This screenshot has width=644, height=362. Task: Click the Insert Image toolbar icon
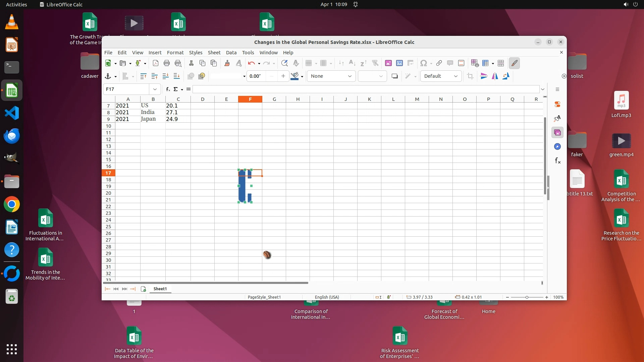(388, 63)
